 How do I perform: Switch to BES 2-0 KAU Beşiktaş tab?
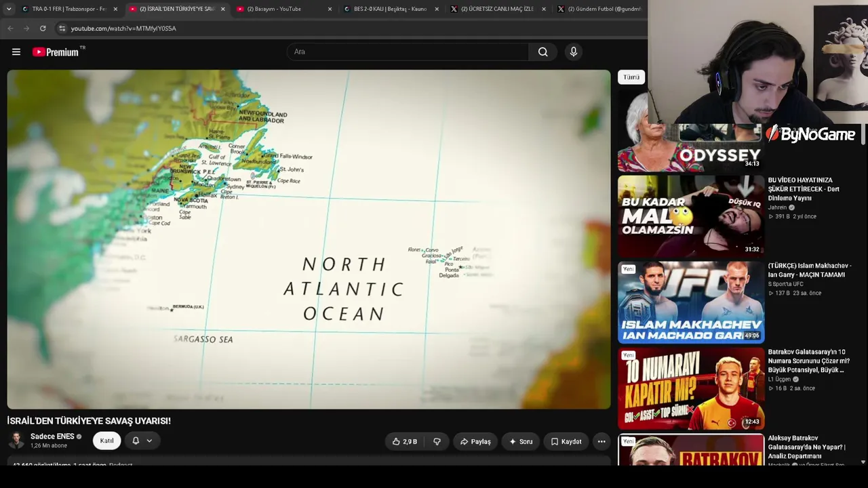391,9
